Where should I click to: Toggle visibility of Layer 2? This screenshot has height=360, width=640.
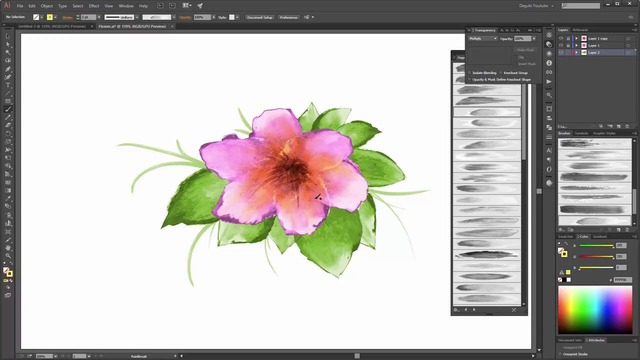tap(561, 52)
